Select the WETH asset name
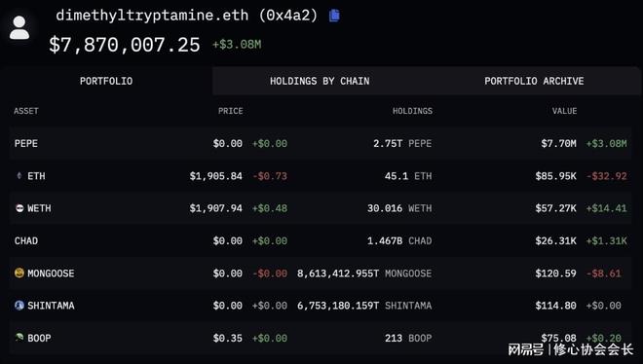643x364 pixels. 39,208
